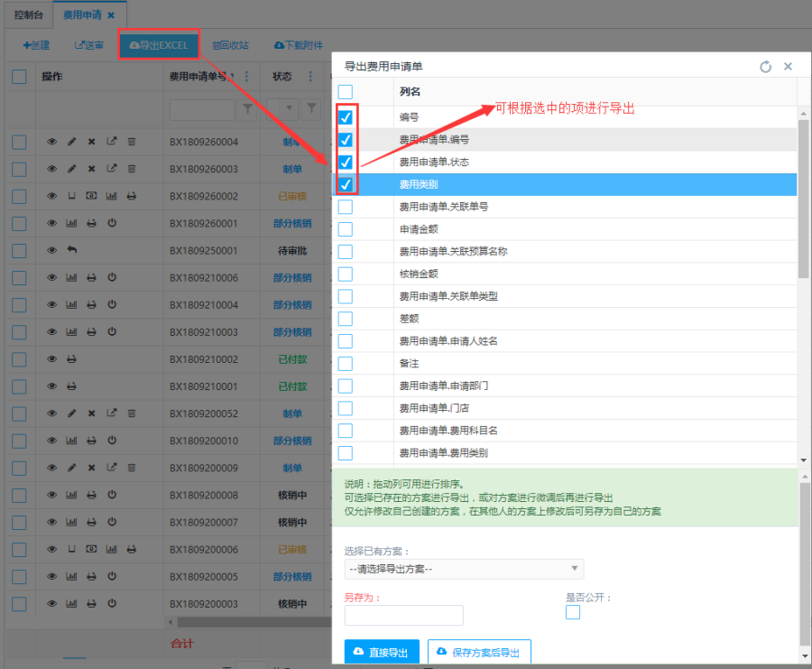Open the 请选择导出方案 dropdown
812x669 pixels.
coord(464,569)
